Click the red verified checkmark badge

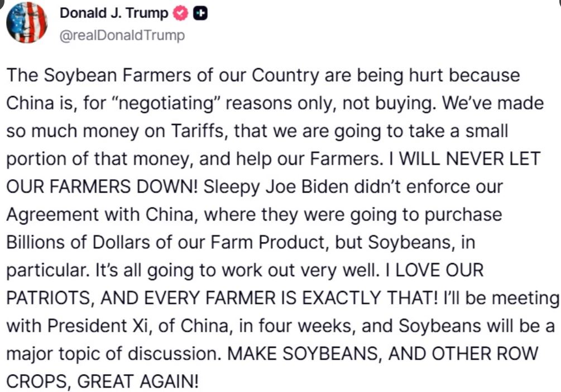(180, 15)
